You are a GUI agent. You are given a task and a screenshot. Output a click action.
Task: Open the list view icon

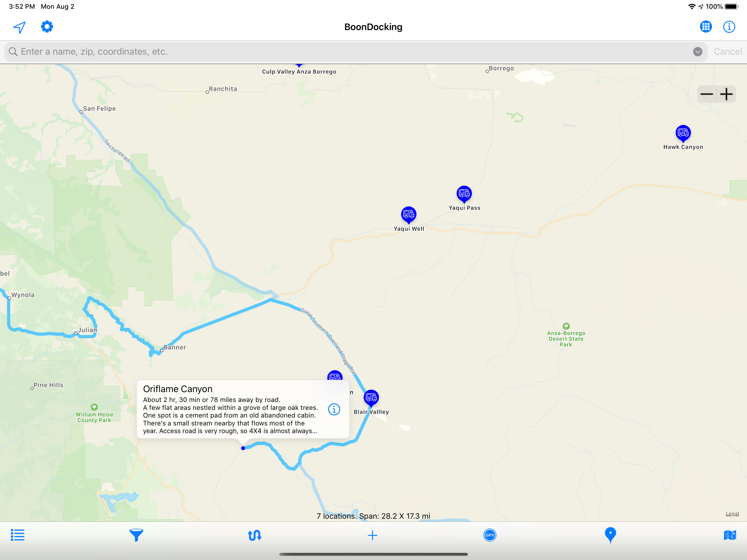(17, 535)
